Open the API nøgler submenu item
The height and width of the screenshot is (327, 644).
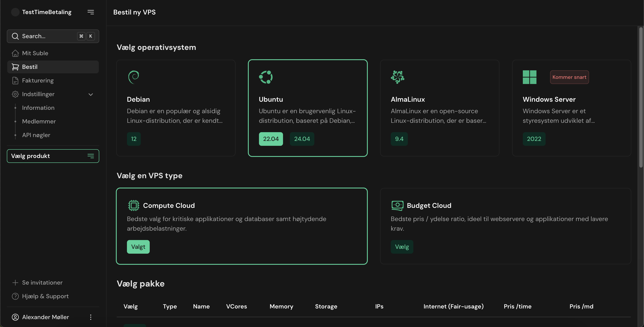tap(36, 135)
